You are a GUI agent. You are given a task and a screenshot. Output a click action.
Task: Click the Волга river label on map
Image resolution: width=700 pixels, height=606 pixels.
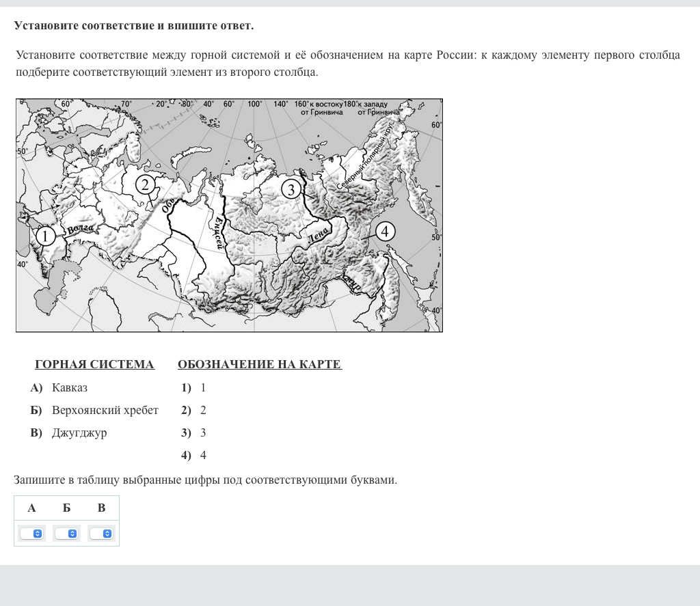click(80, 229)
